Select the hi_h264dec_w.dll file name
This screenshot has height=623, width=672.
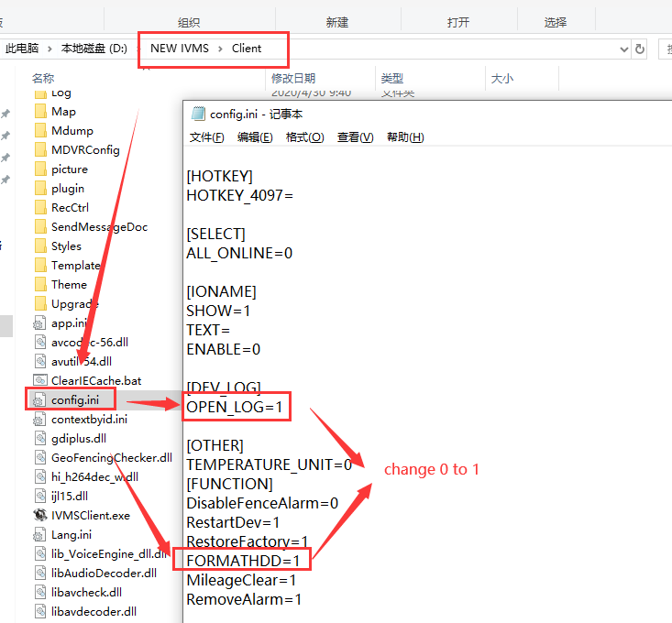coord(94,477)
